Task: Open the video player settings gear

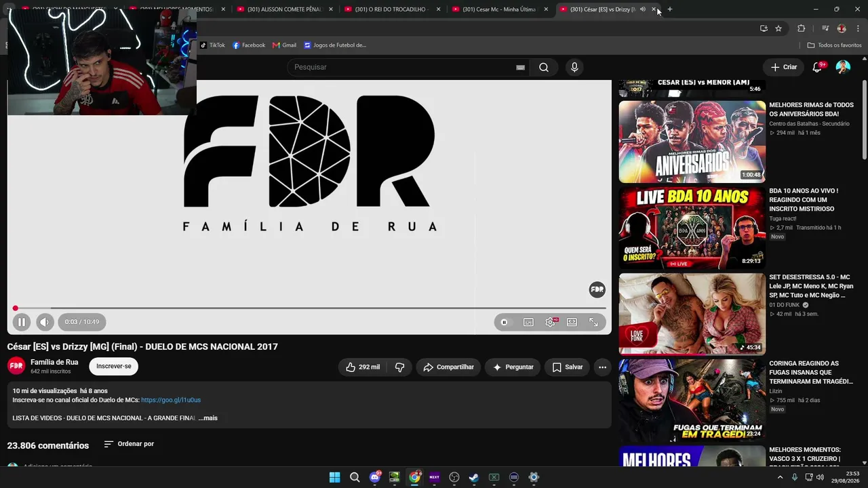Action: click(x=550, y=323)
